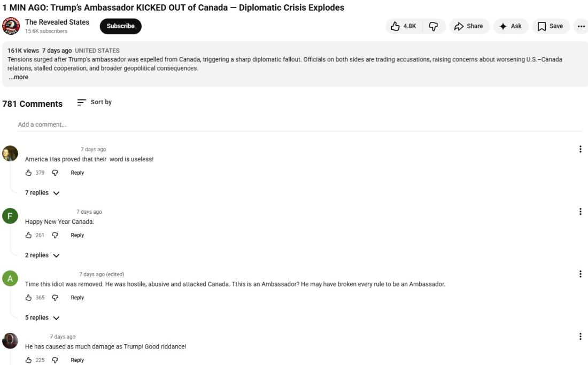Click the Share button
The image size is (588, 365).
click(469, 26)
